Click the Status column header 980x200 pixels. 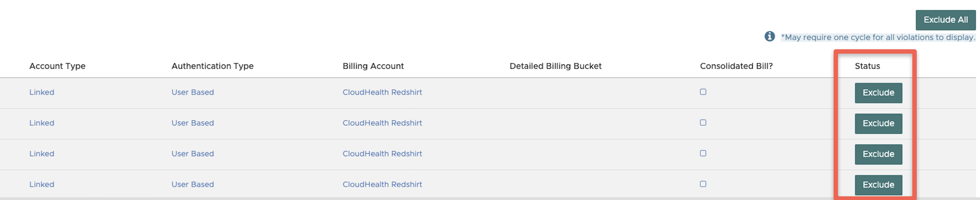867,66
